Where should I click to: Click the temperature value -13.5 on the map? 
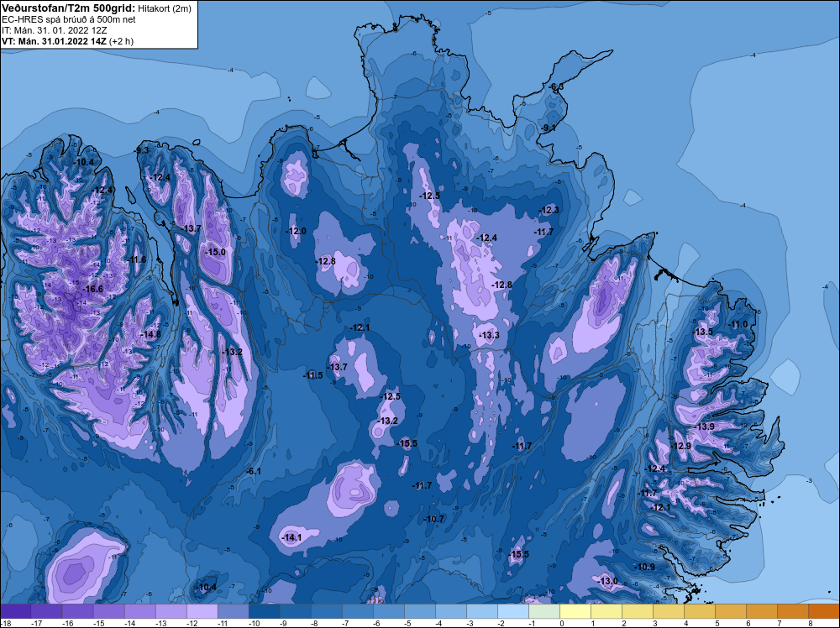click(703, 332)
